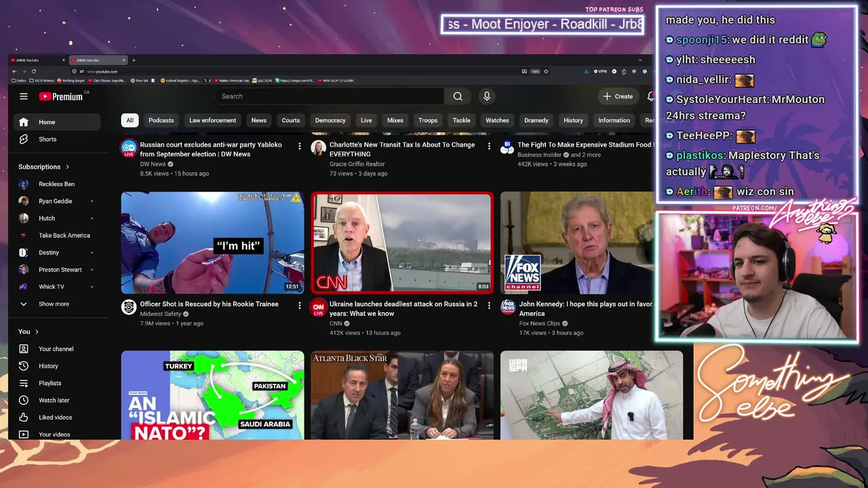
Task: Expand the You section
Action: pos(28,331)
